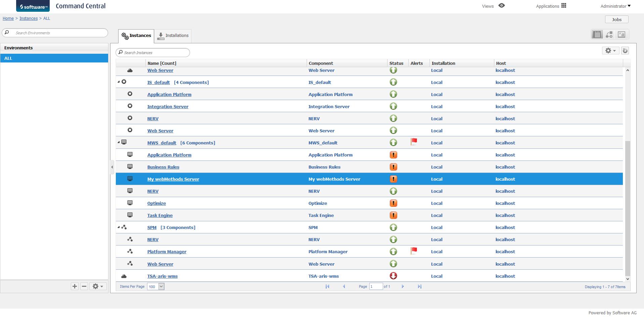Viewport: 644px width, 317px height.
Task: Click the cloud icon beside TSA-aris-wms
Action: coord(124,276)
